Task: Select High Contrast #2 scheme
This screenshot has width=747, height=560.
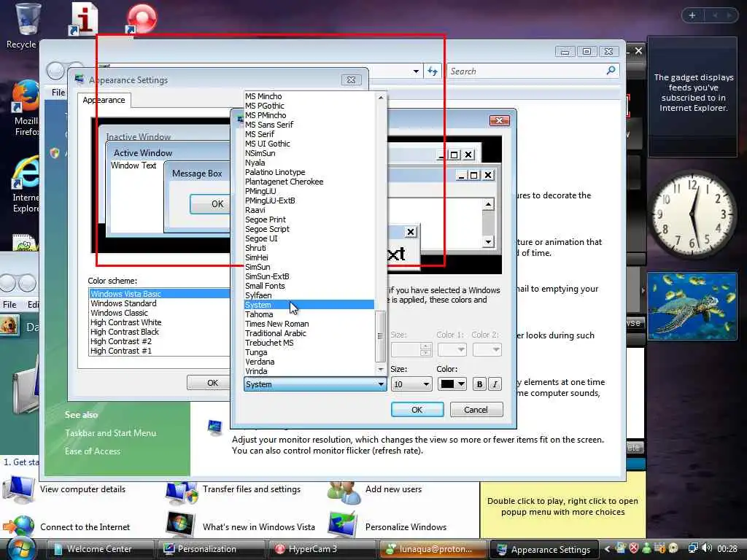Action: [x=121, y=341]
